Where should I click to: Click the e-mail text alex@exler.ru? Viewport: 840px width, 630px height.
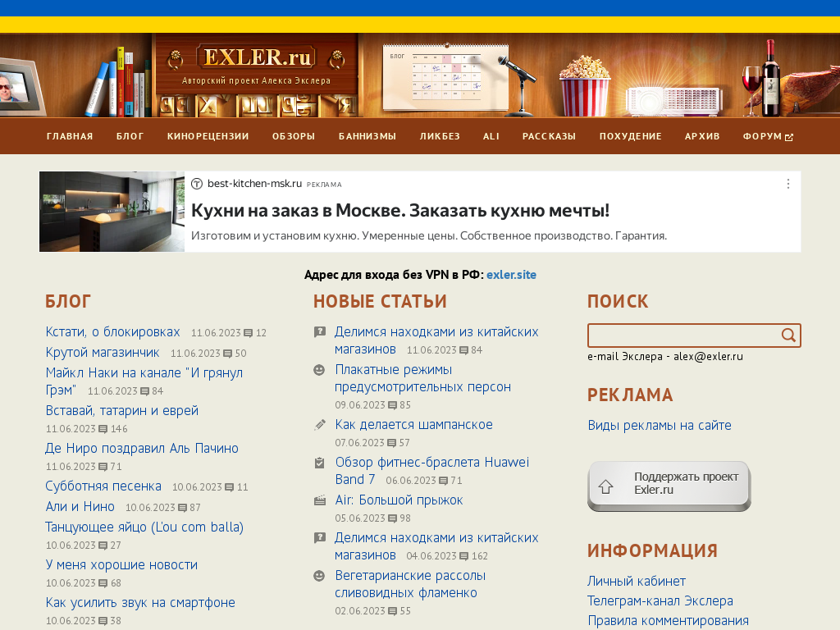click(x=708, y=357)
